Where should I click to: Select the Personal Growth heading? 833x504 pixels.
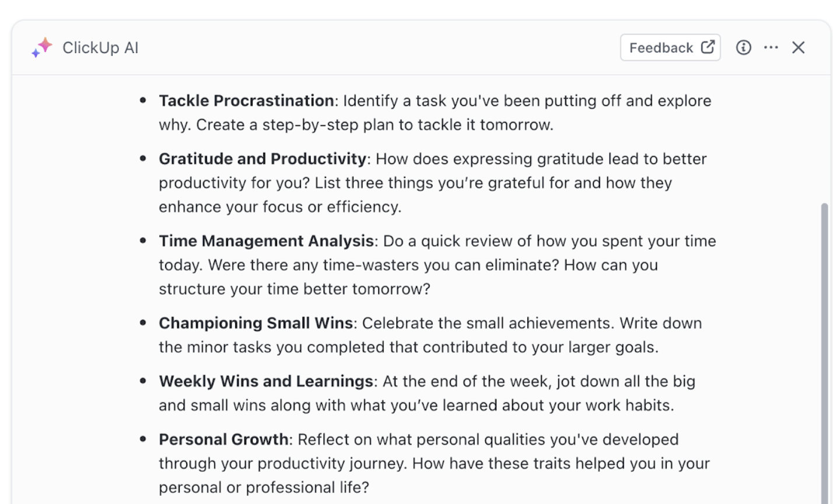point(223,439)
